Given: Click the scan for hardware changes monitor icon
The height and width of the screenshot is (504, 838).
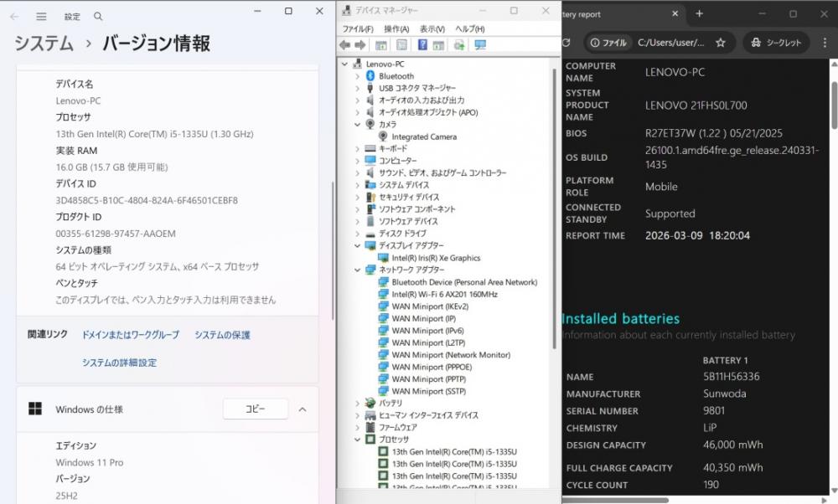Looking at the screenshot, I should (480, 45).
